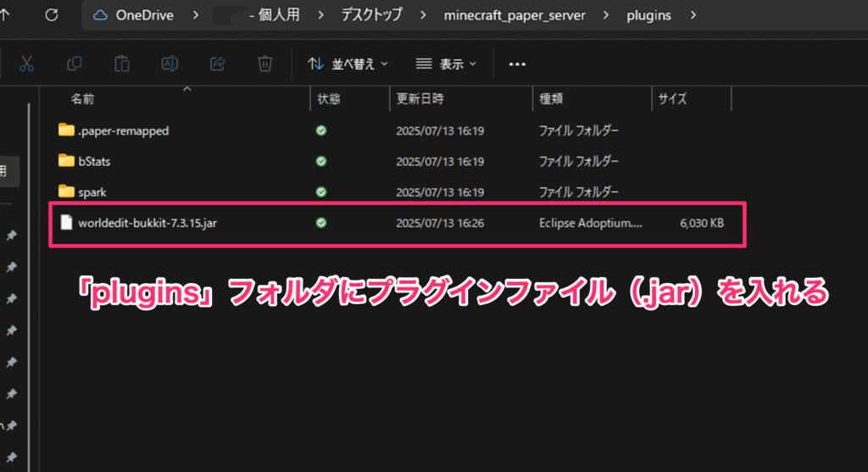Click Eclipse Adoptium type cell
The image size is (868, 472).
tap(591, 223)
